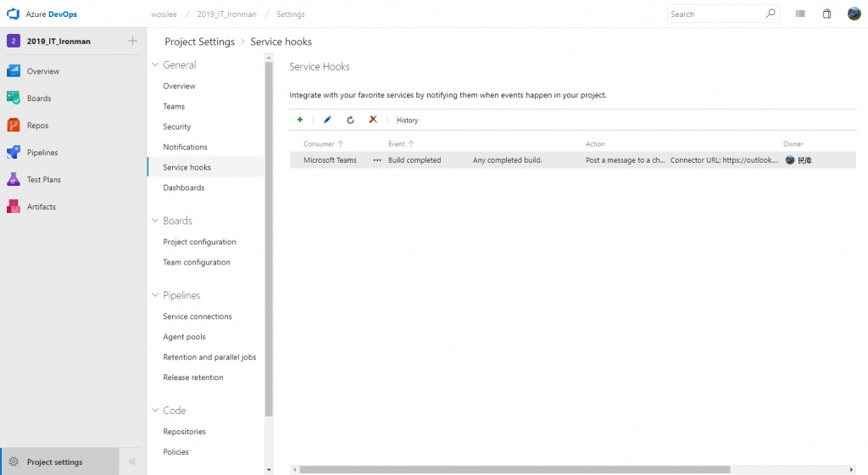Click the Azure DevOps logo icon
The height and width of the screenshot is (475, 868).
click(13, 14)
